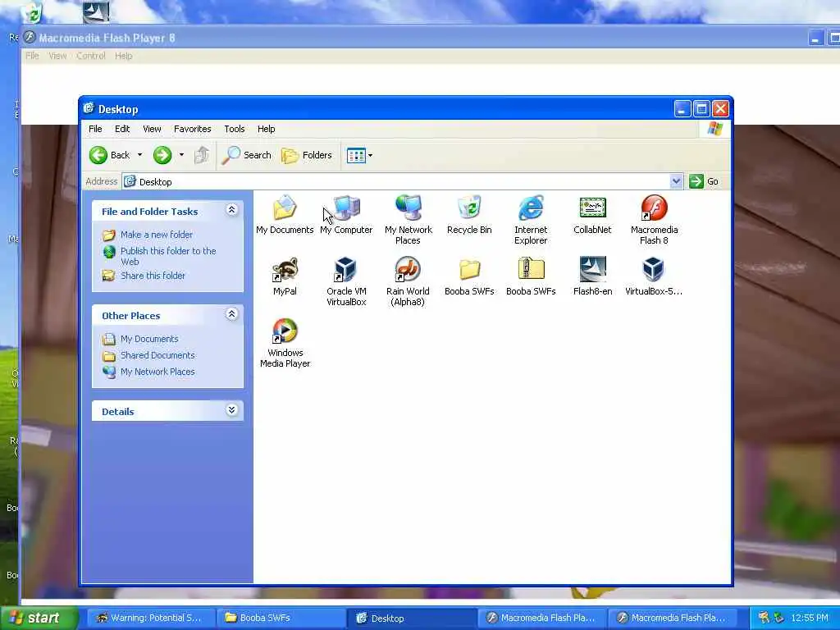Switch to last Macromedia Flash Pla... taskbar item
Screen dimensions: 840x630
click(673, 619)
